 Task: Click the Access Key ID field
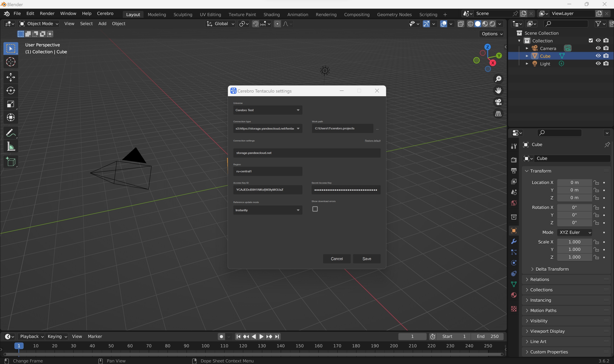(x=268, y=190)
